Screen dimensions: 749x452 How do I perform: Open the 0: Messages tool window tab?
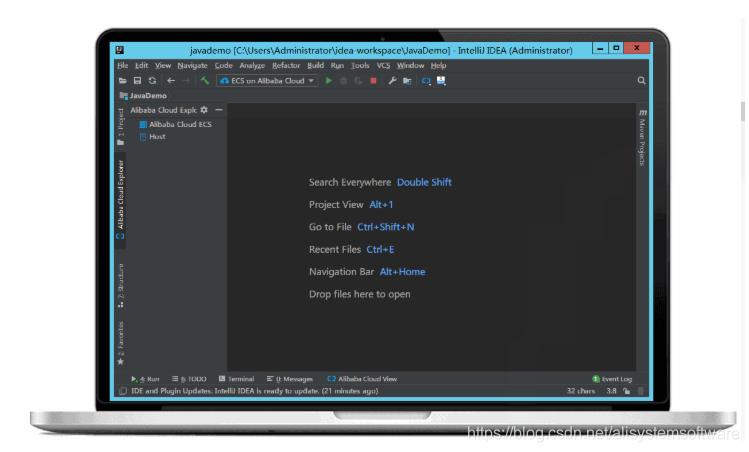[x=290, y=379]
